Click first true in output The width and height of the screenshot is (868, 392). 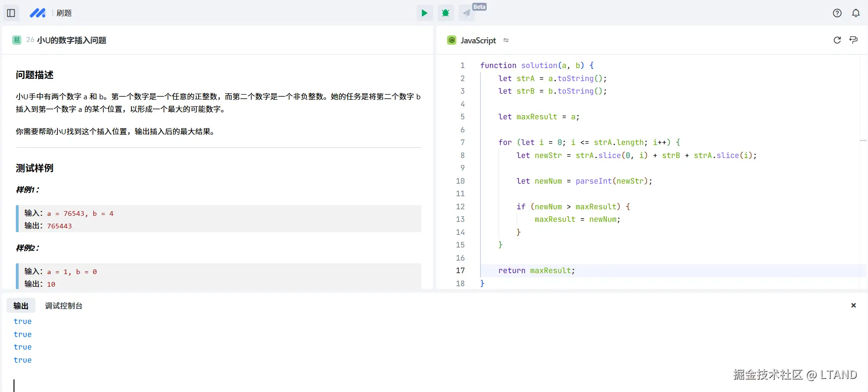(23, 322)
